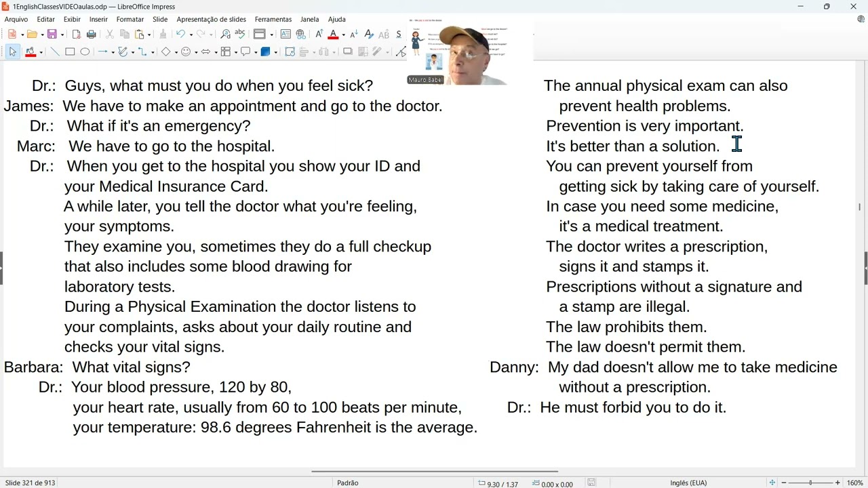Screen dimensions: 868x488
Task: Expand the Paste options dropdown arrow
Action: 149,35
